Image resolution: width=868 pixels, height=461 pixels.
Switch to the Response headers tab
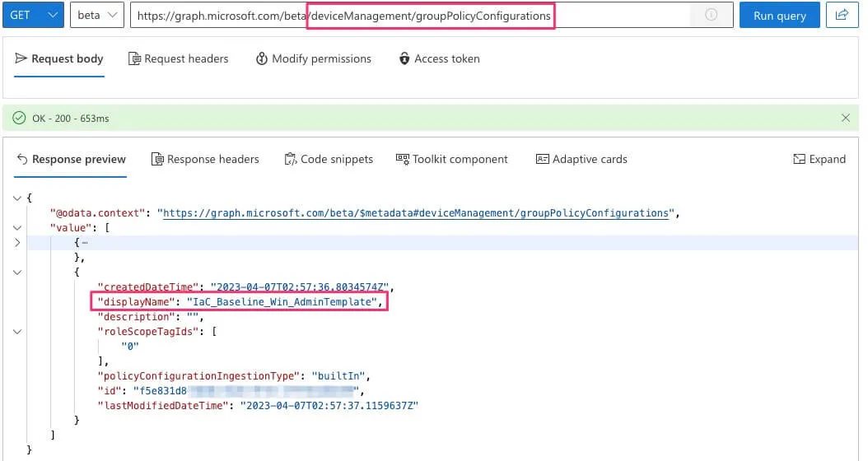coord(205,159)
